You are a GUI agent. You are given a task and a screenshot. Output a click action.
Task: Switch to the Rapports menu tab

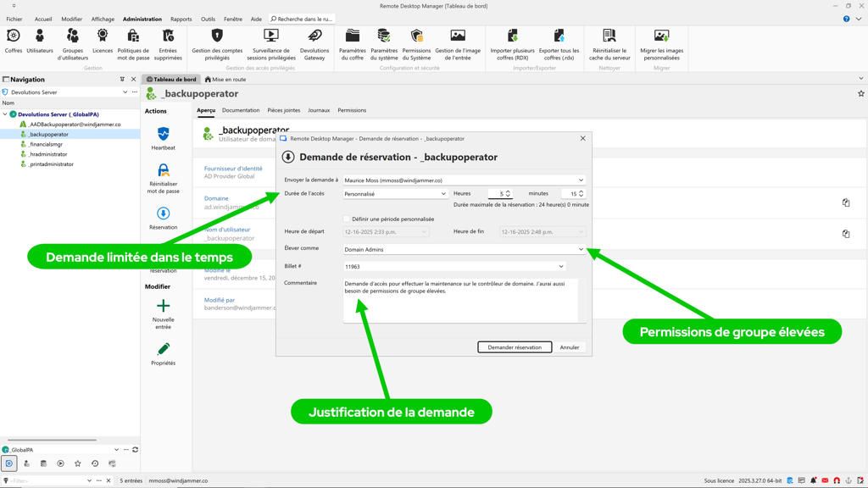pos(181,19)
